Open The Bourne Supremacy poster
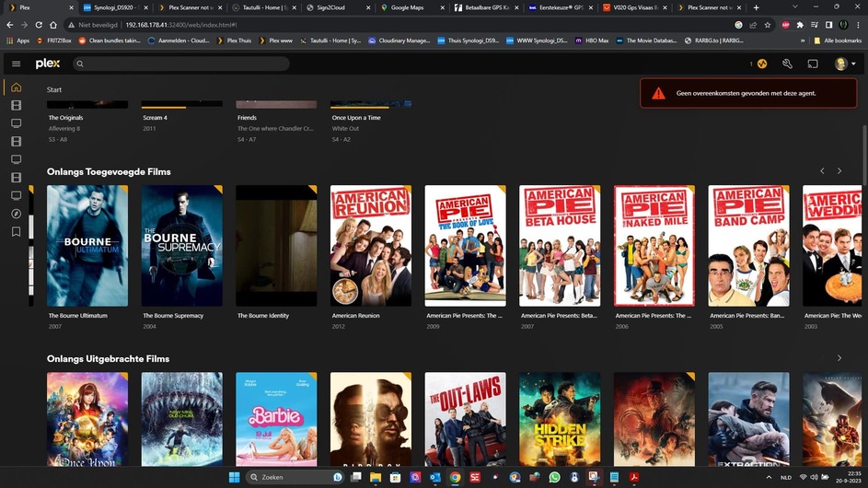The width and height of the screenshot is (868, 488). [x=181, y=246]
